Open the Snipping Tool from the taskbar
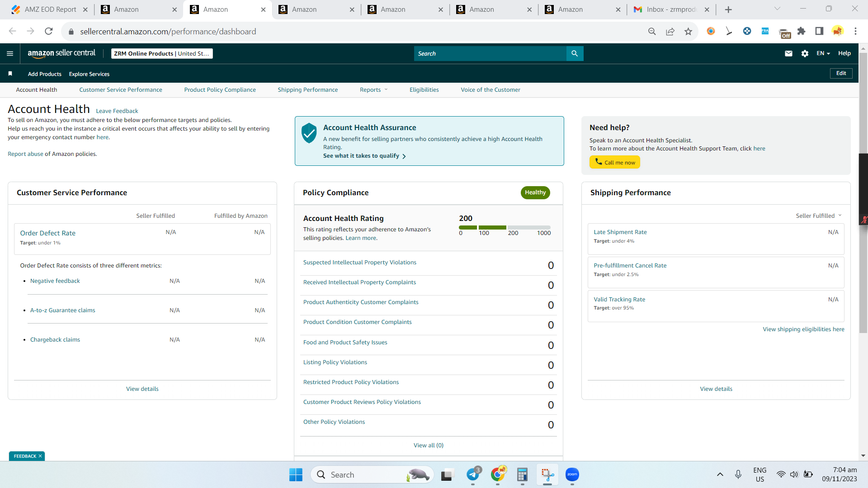This screenshot has height=488, width=868. coord(547,474)
